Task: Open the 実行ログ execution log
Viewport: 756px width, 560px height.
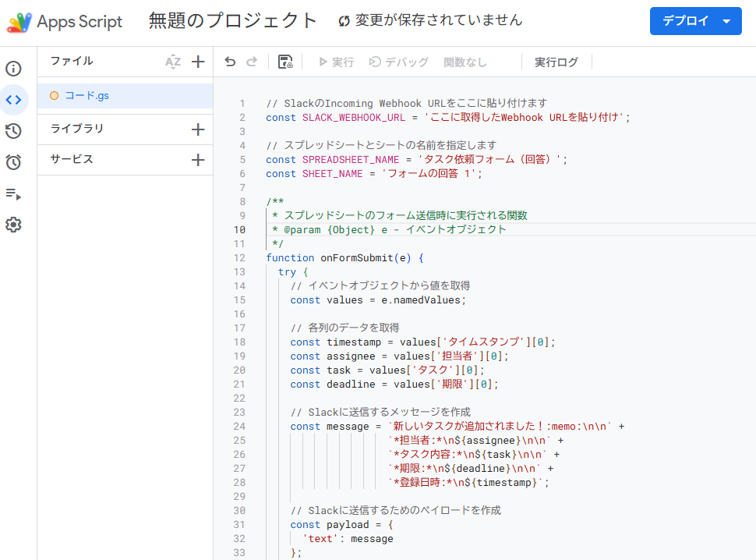Action: click(556, 62)
